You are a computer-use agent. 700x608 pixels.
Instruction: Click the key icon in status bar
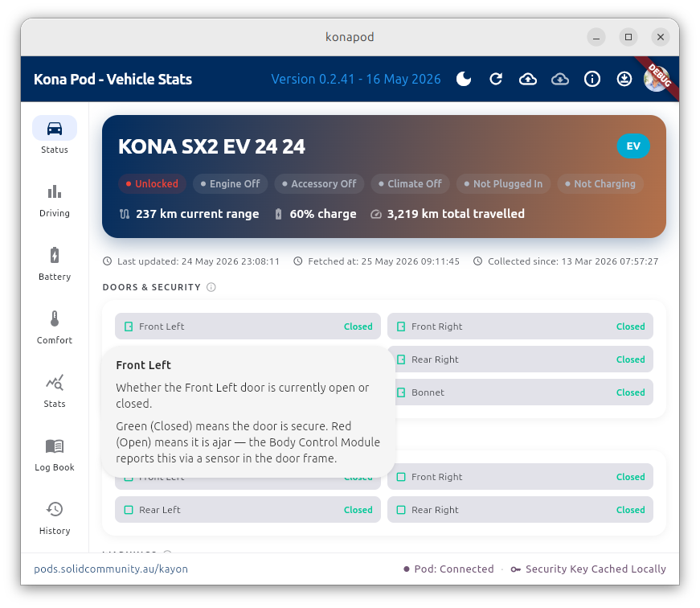click(x=516, y=569)
